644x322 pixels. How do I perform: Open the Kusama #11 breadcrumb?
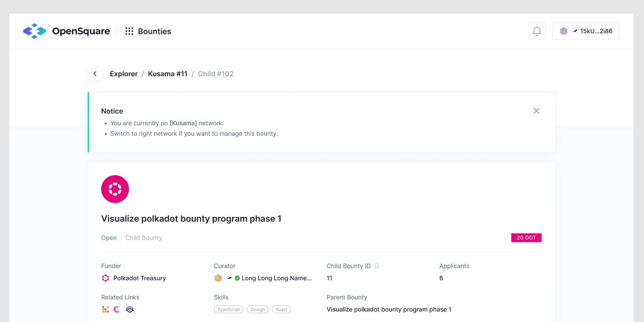point(168,74)
